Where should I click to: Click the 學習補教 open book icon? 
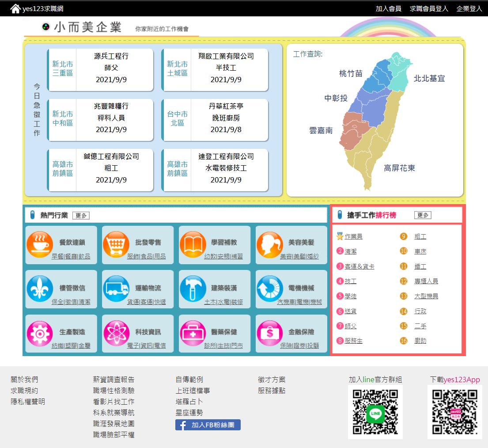193,243
